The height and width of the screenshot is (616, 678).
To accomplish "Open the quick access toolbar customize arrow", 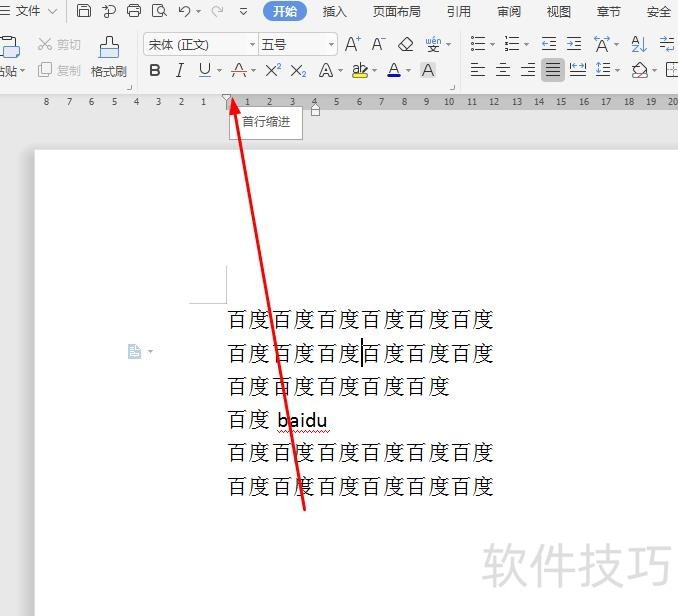I will coord(243,11).
